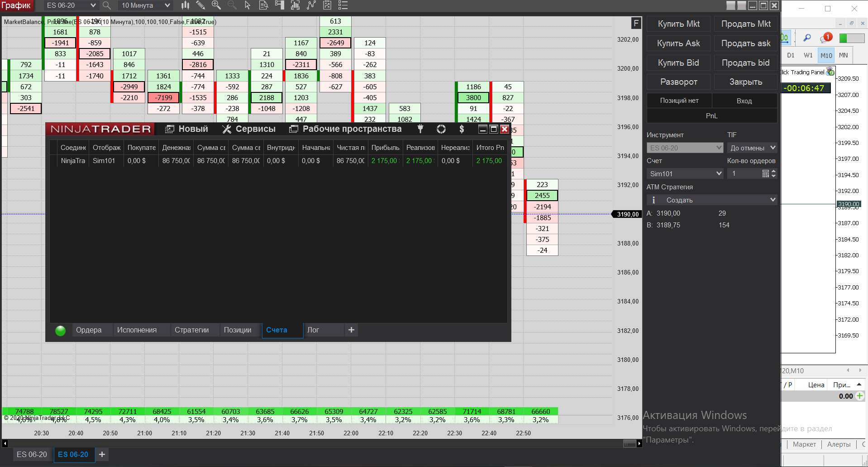Viewport: 868px width, 467px height.
Task: Open the Сервисы menu
Action: tap(249, 129)
